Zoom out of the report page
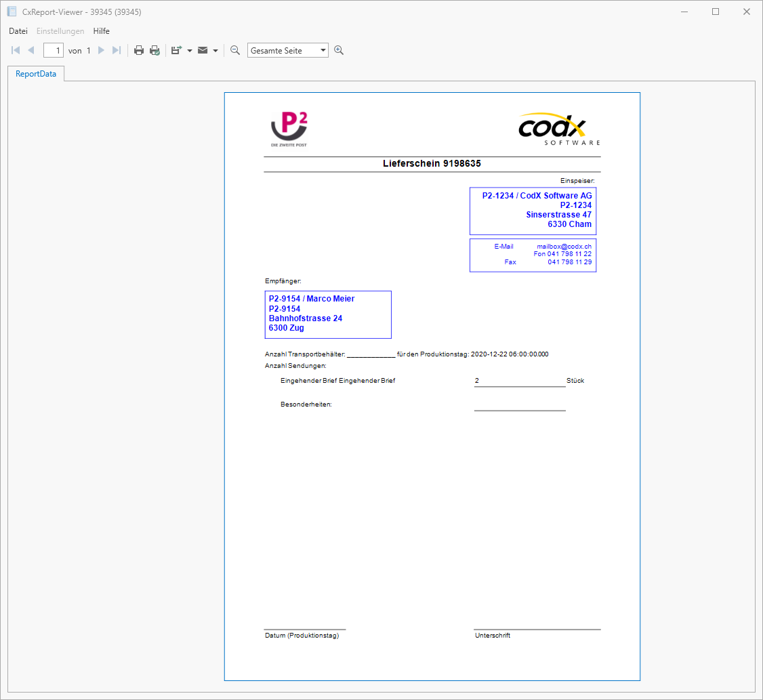 (234, 49)
